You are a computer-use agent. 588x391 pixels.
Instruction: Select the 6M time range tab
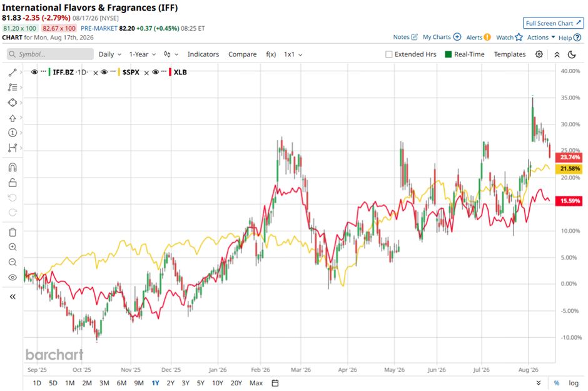[x=121, y=383]
